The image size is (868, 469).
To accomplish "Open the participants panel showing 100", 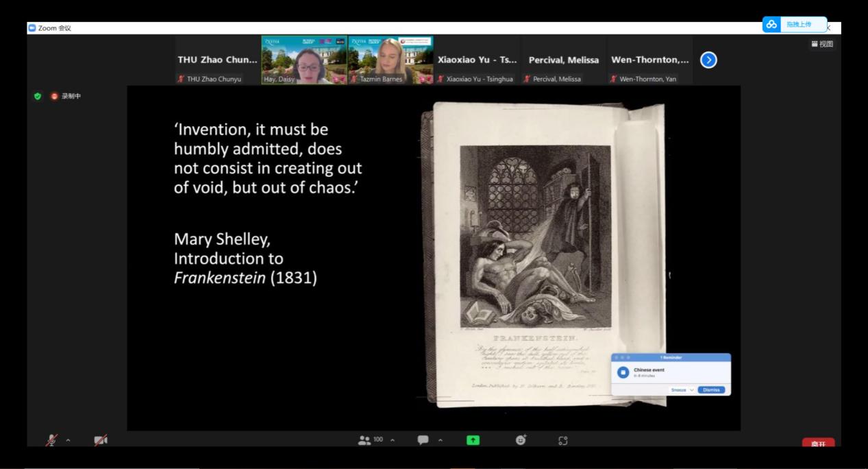I will click(x=370, y=440).
